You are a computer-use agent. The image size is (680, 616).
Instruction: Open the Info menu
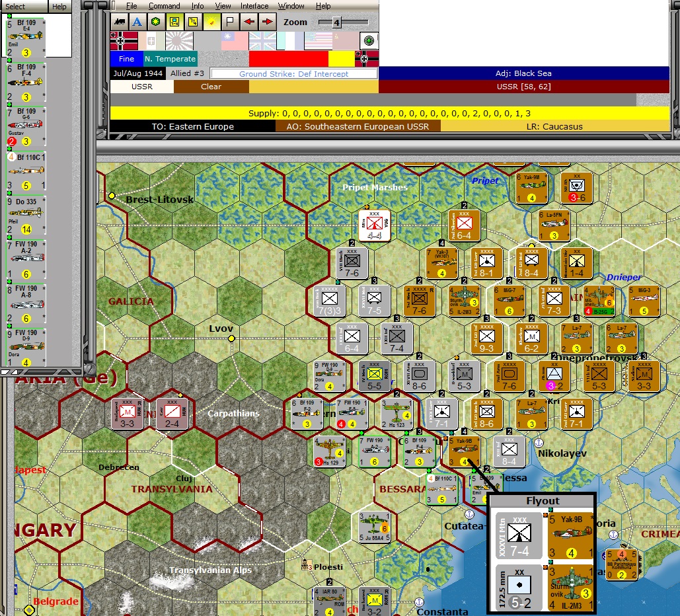pos(198,6)
